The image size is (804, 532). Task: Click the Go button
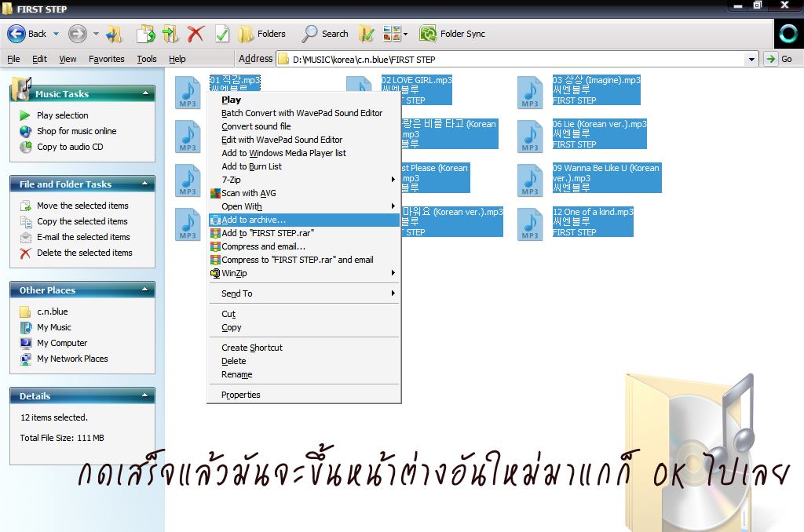pos(780,59)
